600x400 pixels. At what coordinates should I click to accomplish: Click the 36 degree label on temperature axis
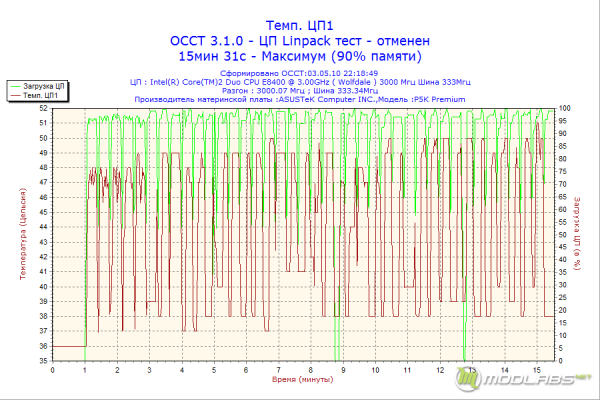(44, 346)
